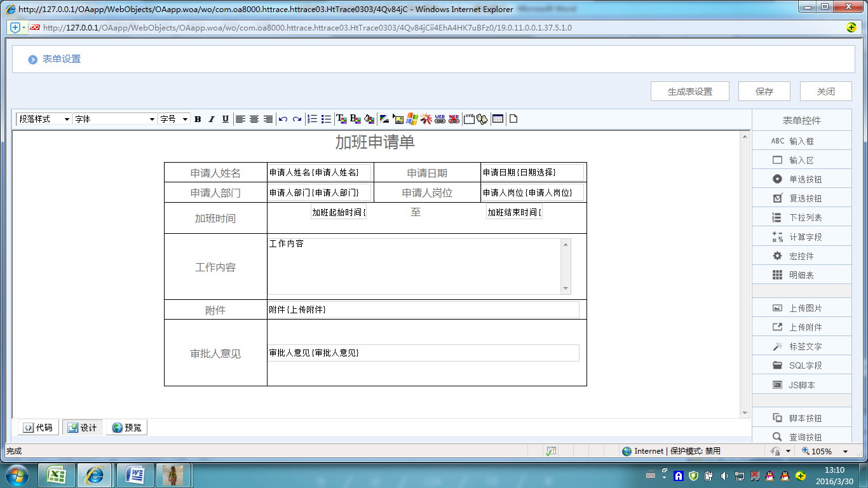Viewport: 868px width, 488px height.
Task: Toggle underline formatting
Action: click(225, 119)
